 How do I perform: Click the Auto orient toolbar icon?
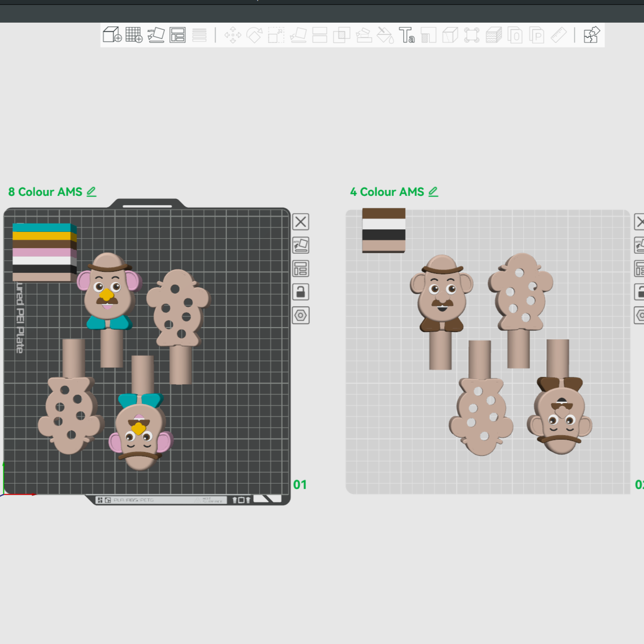(x=156, y=35)
